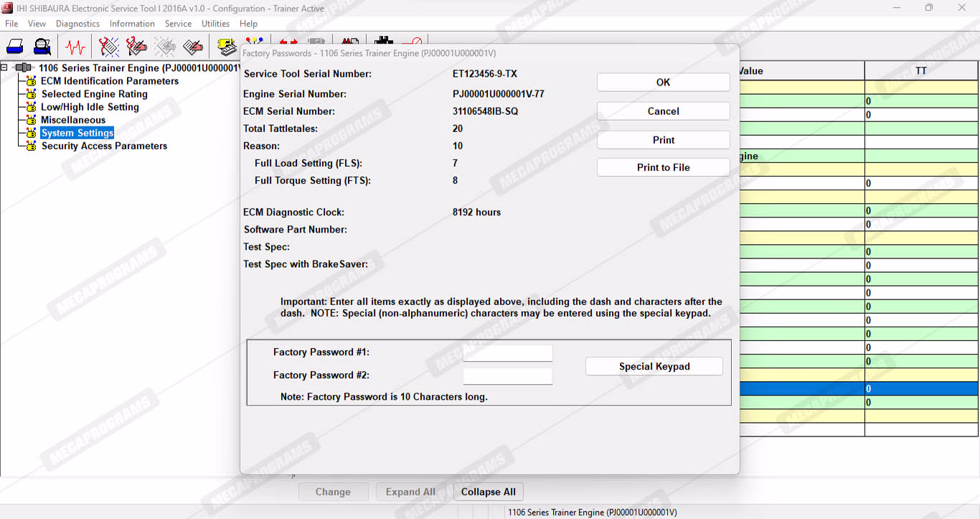Click the Collapse All button

click(488, 492)
